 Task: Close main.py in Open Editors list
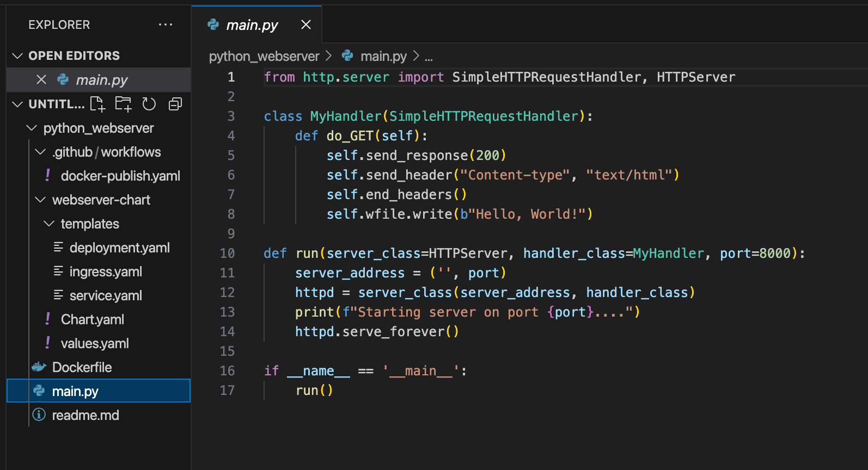[x=41, y=80]
